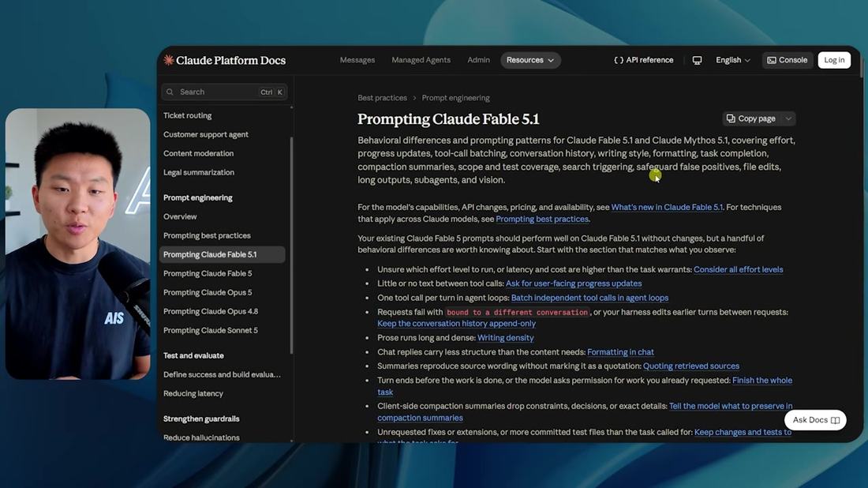
Task: Click the Console button
Action: pos(788,60)
